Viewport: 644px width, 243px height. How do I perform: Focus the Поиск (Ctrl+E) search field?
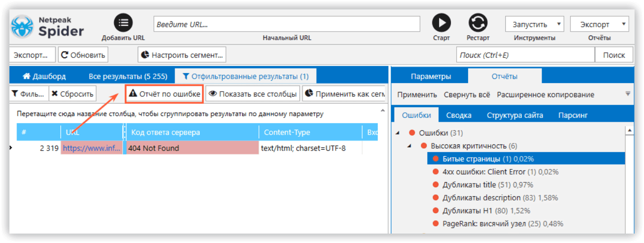tap(525, 55)
